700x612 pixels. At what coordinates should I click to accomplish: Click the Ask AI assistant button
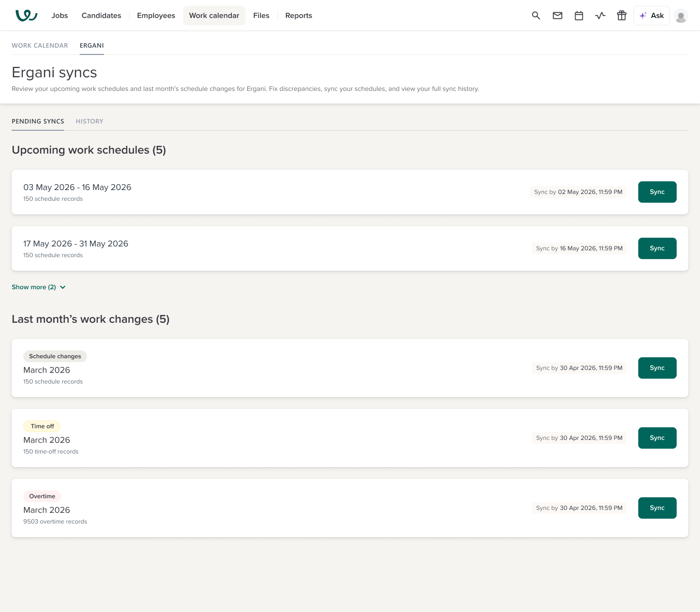coord(651,16)
